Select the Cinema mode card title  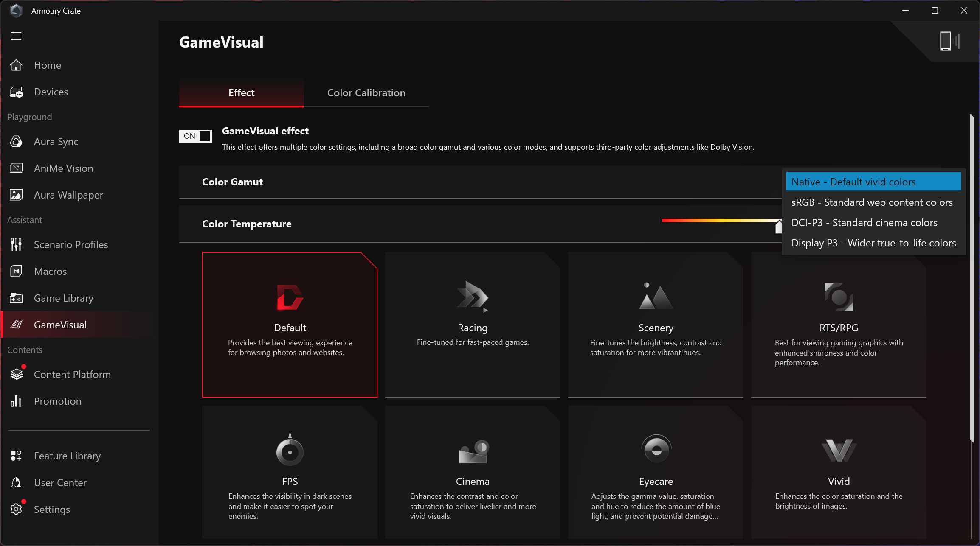click(473, 482)
